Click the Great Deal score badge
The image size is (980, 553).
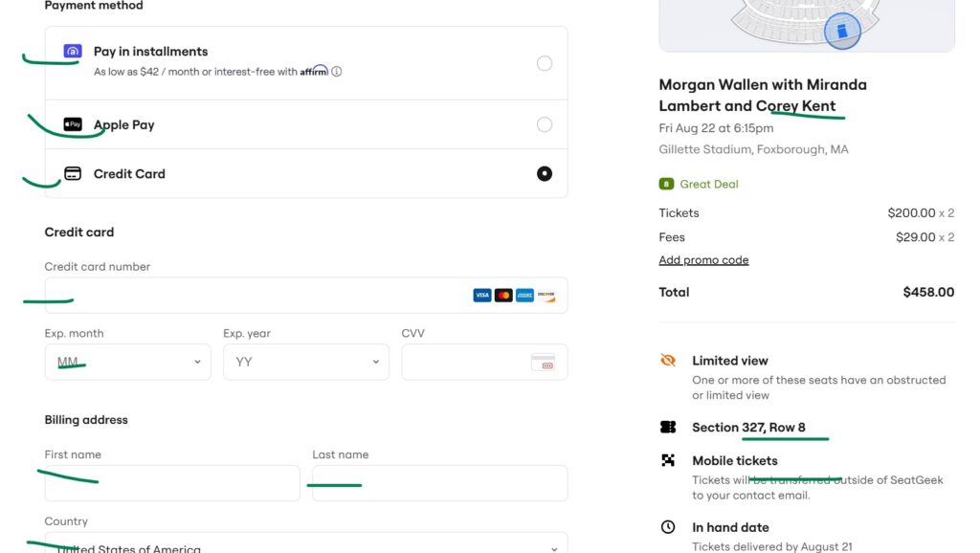[666, 184]
